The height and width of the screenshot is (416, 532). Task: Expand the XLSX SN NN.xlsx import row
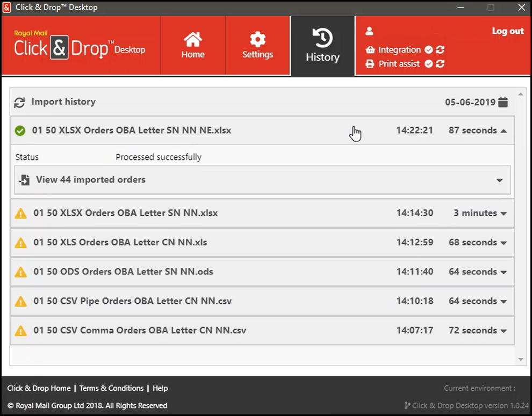pyautogui.click(x=504, y=214)
